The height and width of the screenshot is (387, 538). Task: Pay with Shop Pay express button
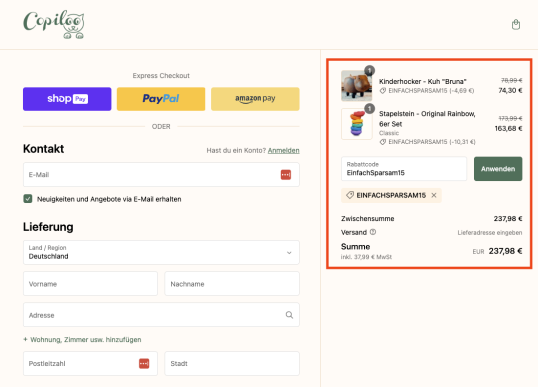pyautogui.click(x=67, y=99)
